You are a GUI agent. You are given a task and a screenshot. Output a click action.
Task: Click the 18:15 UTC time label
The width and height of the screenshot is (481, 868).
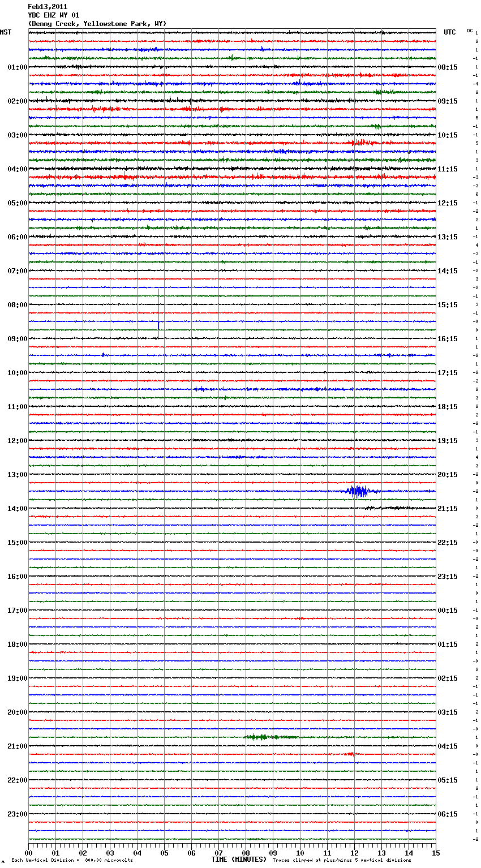tap(448, 407)
